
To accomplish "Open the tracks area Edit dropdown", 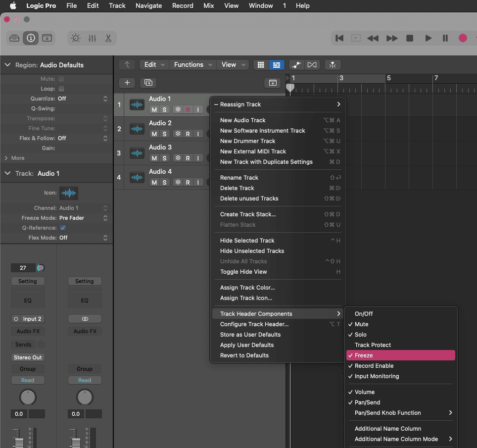I will tap(154, 65).
